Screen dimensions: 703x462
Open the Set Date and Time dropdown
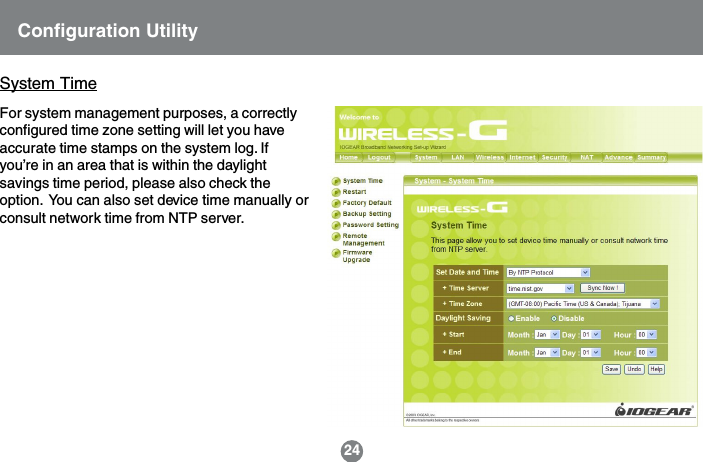point(548,272)
